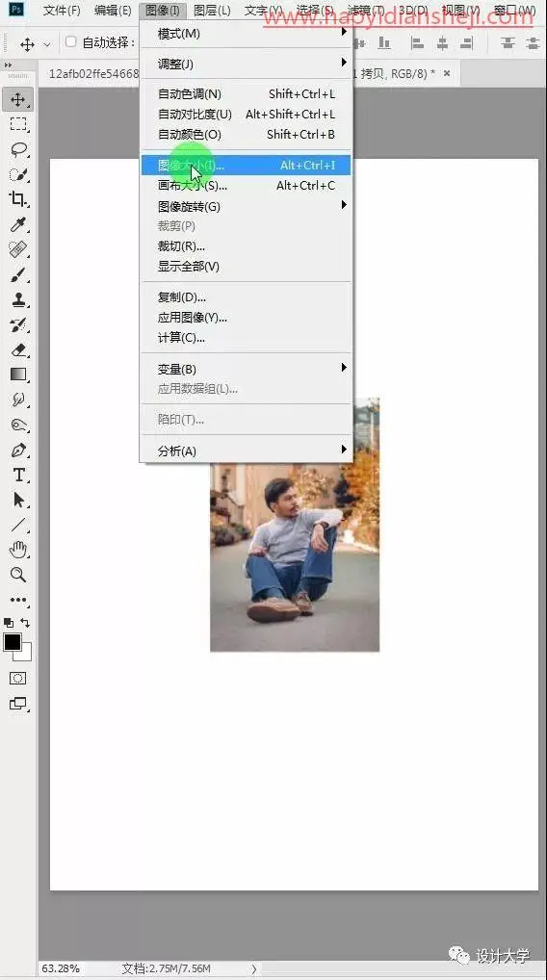Select the Quick Selection tool
The image size is (547, 980).
pyautogui.click(x=17, y=173)
